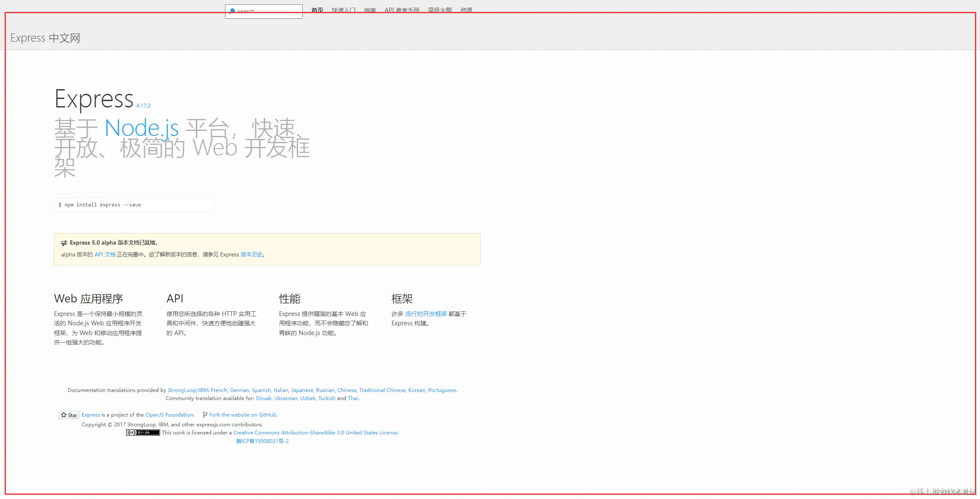Open the 资源 navigation menu
This screenshot has height=499, width=980.
point(466,9)
